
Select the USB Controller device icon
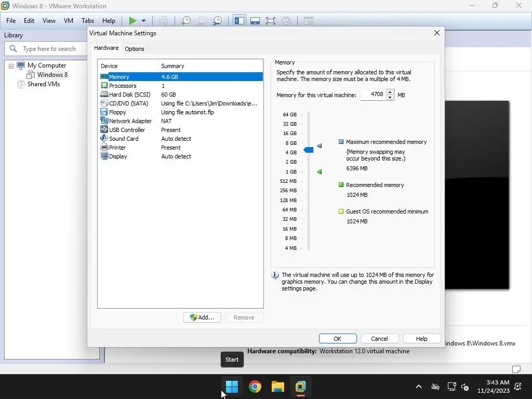pyautogui.click(x=104, y=129)
